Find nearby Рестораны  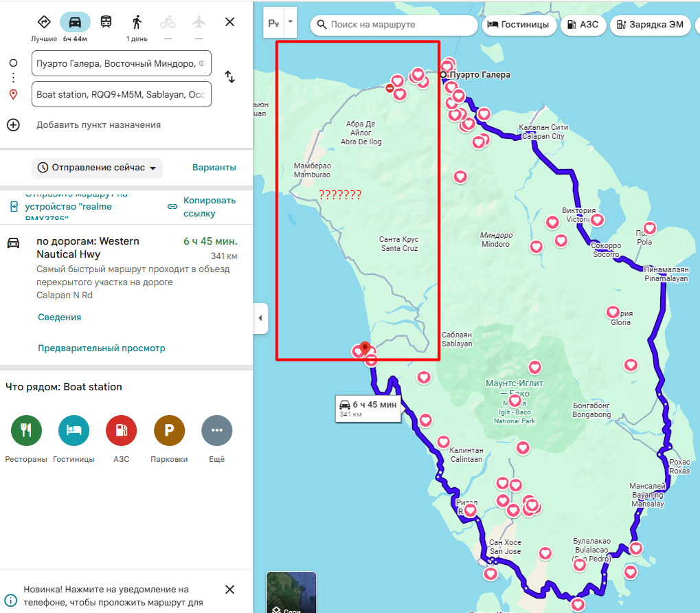coord(26,439)
